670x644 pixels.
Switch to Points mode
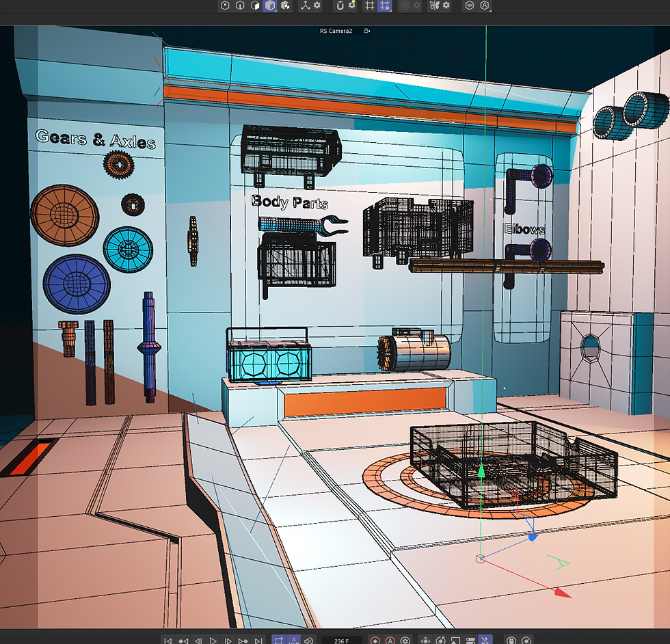225,5
